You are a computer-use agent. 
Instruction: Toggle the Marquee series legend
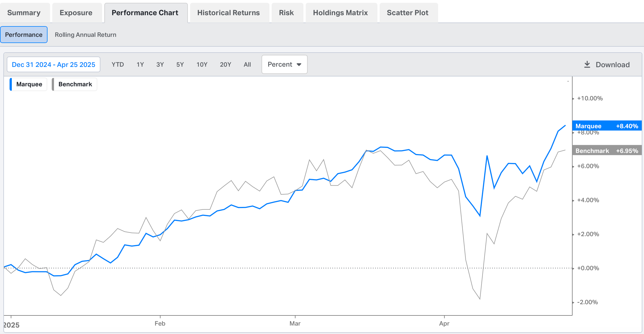(x=29, y=84)
